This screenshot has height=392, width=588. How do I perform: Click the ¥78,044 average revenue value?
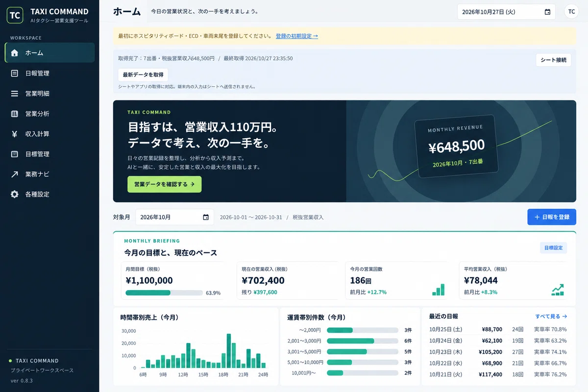(481, 280)
